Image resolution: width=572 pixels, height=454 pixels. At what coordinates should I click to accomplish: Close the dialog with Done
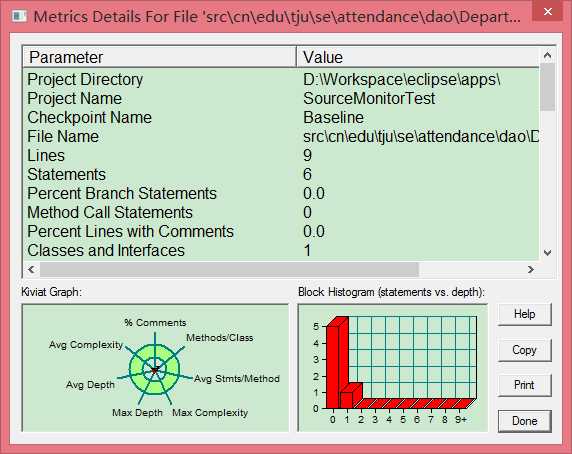point(525,421)
